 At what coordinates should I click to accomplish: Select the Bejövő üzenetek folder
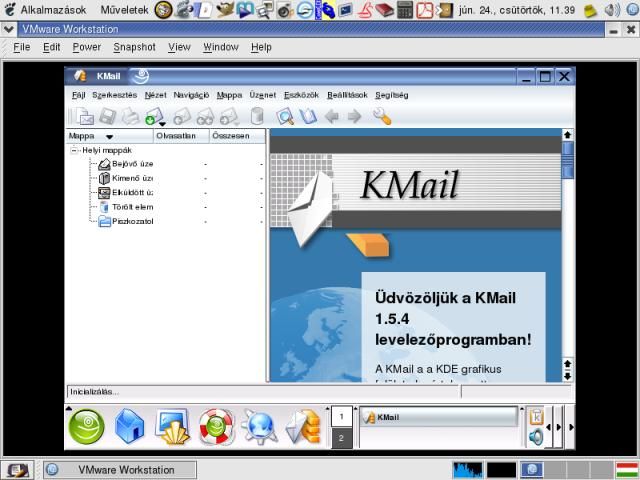(132, 164)
